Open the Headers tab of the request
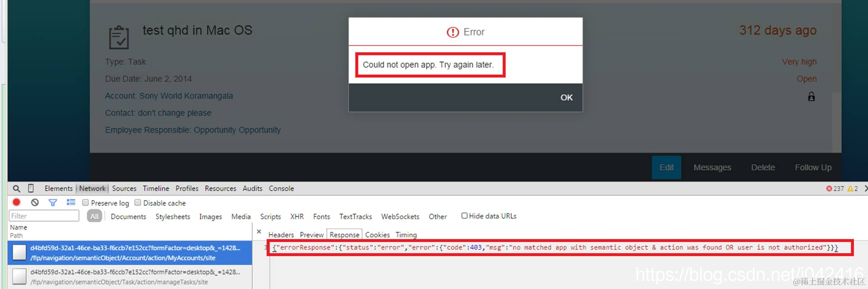 281,235
